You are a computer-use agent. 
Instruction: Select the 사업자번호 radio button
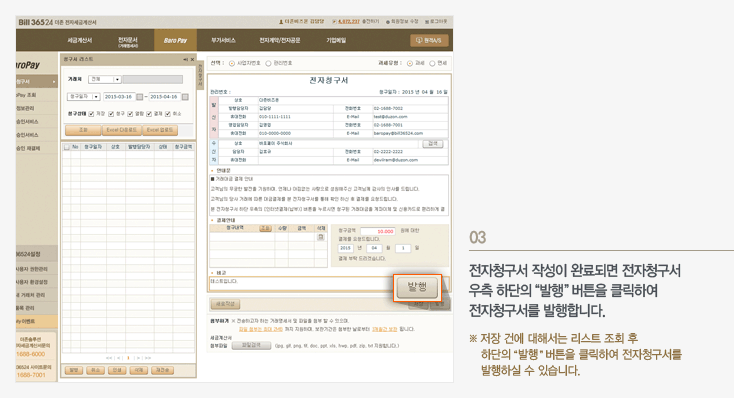coord(232,63)
